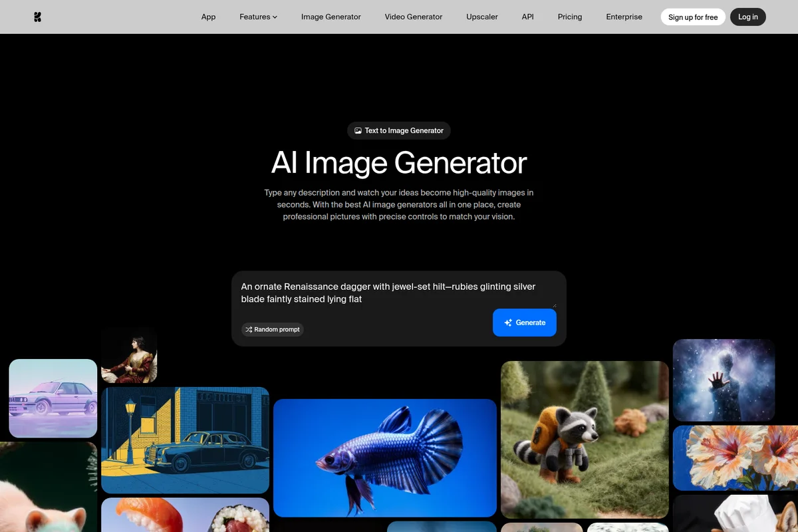The height and width of the screenshot is (532, 798).
Task: Open the blue betta fish thumbnail
Action: (384, 458)
